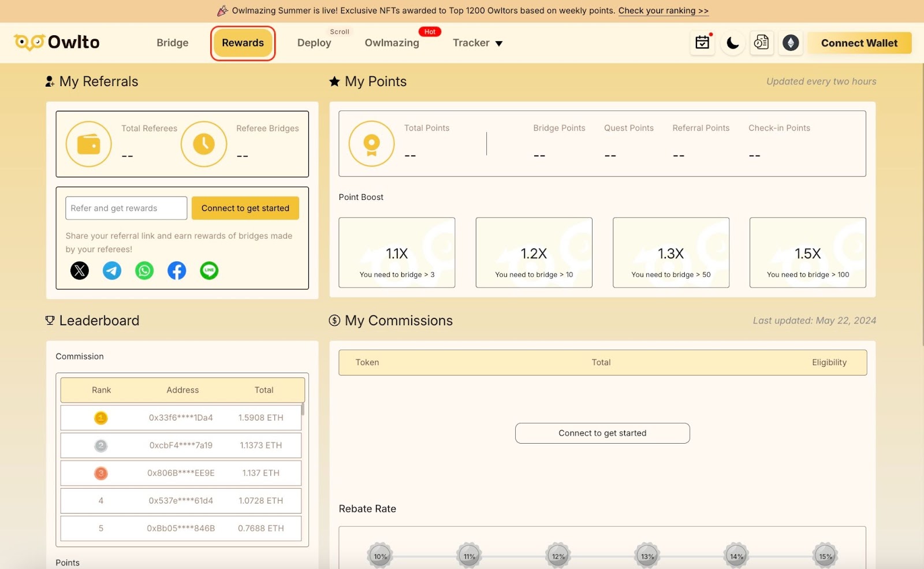Screen dimensions: 924x569
Task: Click rank 3 bronze medal icon
Action: pyautogui.click(x=101, y=473)
